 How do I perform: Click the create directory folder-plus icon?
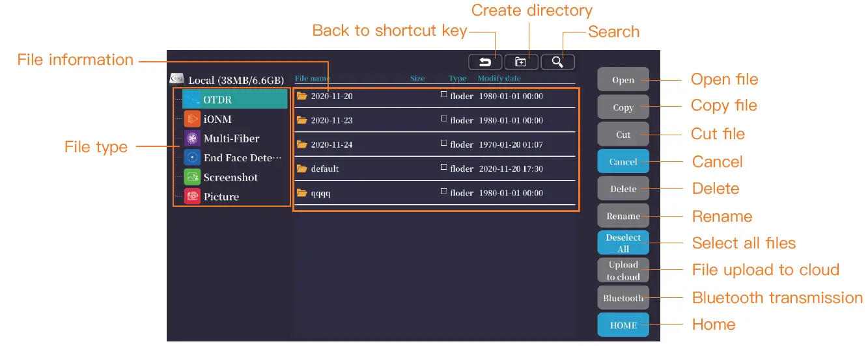tap(521, 62)
